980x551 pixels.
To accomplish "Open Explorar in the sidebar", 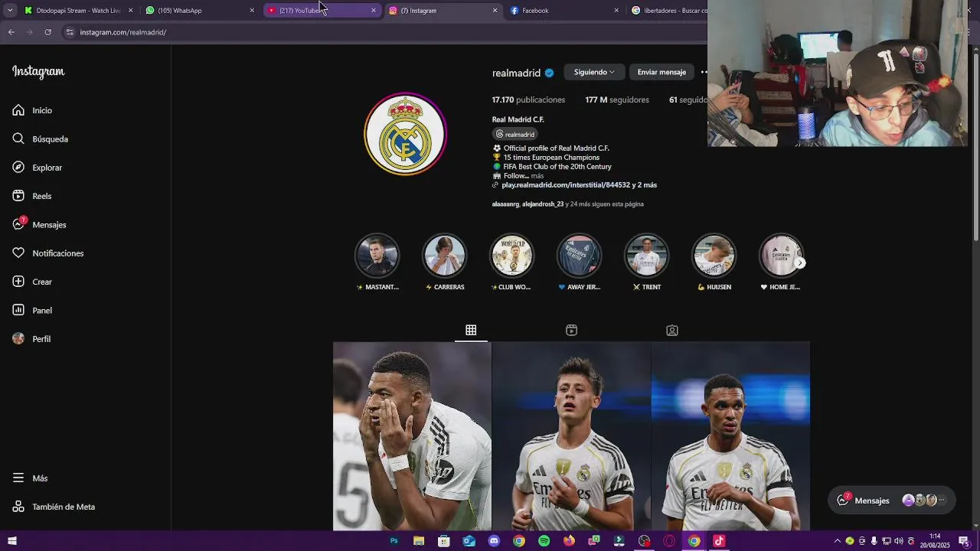I will [37, 168].
